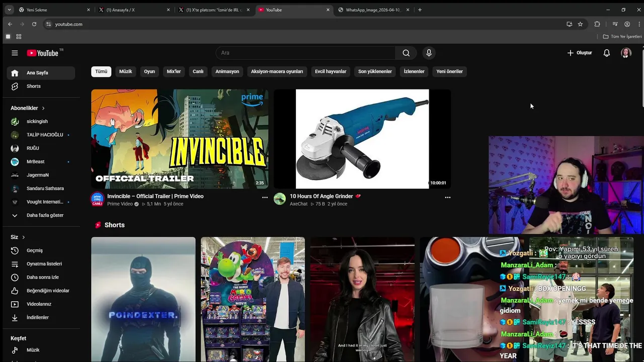Open the notifications bell
The width and height of the screenshot is (644, 362).
pyautogui.click(x=607, y=53)
